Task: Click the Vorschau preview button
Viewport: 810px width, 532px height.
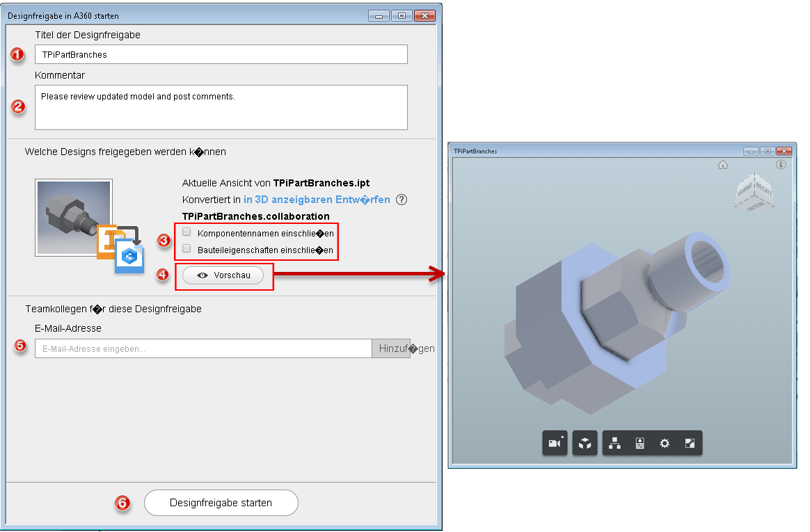Action: click(223, 275)
